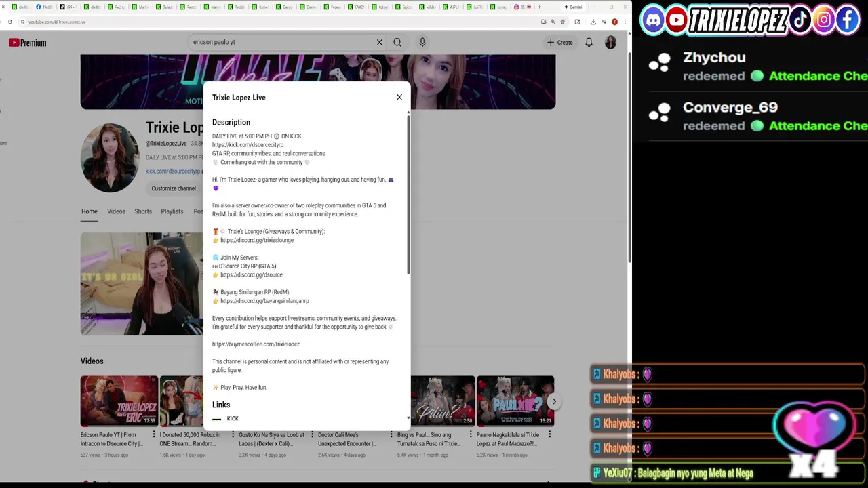The height and width of the screenshot is (488, 868).
Task: Open the Create button
Action: [x=560, y=42]
